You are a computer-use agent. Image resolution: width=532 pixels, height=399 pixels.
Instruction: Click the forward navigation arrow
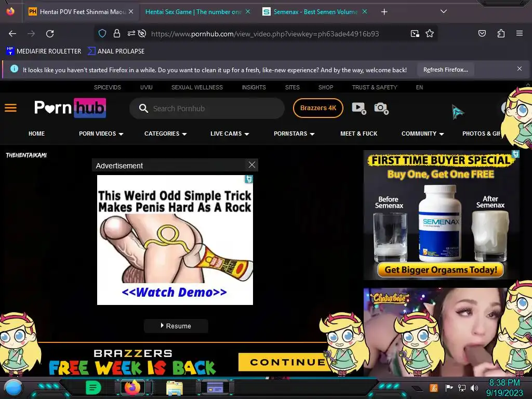click(31, 34)
